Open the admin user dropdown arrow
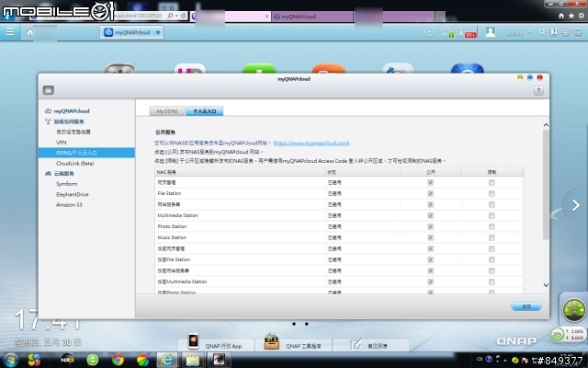This screenshot has width=588, height=368. pos(530,32)
